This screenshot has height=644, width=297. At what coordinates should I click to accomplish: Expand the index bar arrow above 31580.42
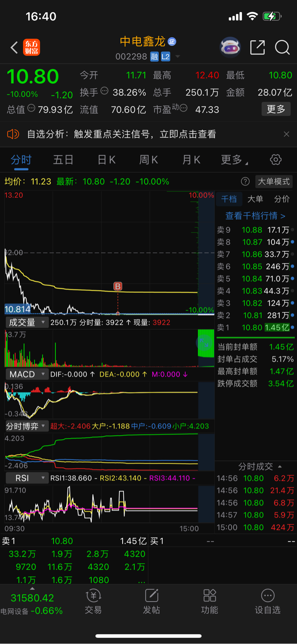pos(32,589)
